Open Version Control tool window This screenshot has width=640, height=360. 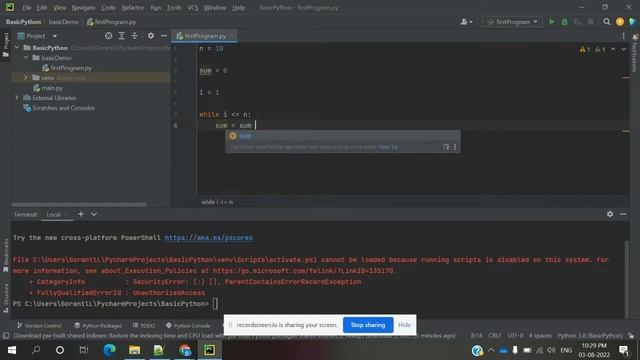point(39,325)
